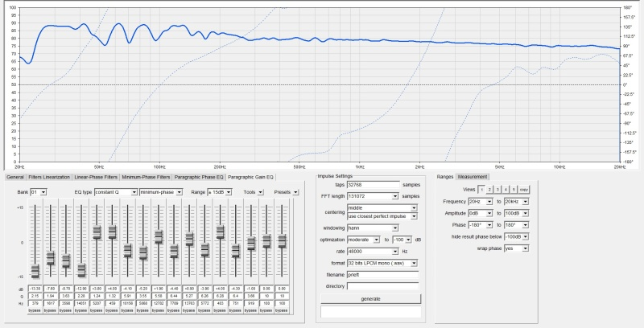The width and height of the screenshot is (644, 328).
Task: Open the windowing 'hann' dropdown
Action: (383, 228)
